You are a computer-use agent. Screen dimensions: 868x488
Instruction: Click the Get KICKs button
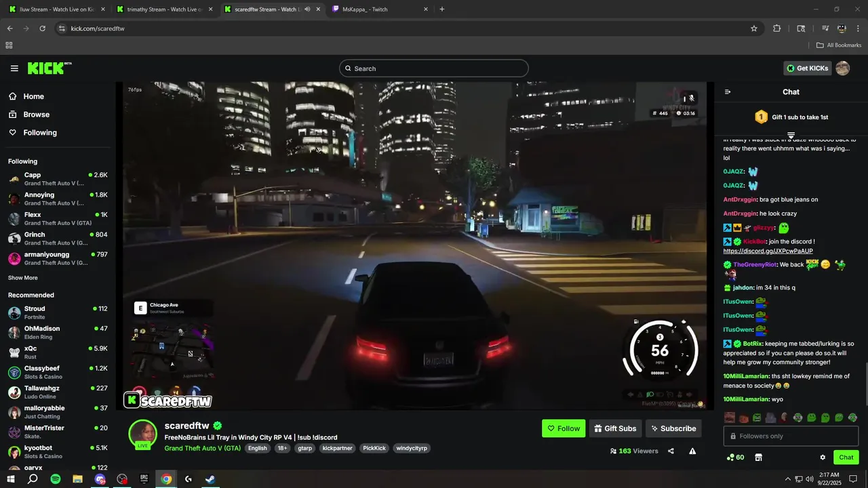(807, 68)
